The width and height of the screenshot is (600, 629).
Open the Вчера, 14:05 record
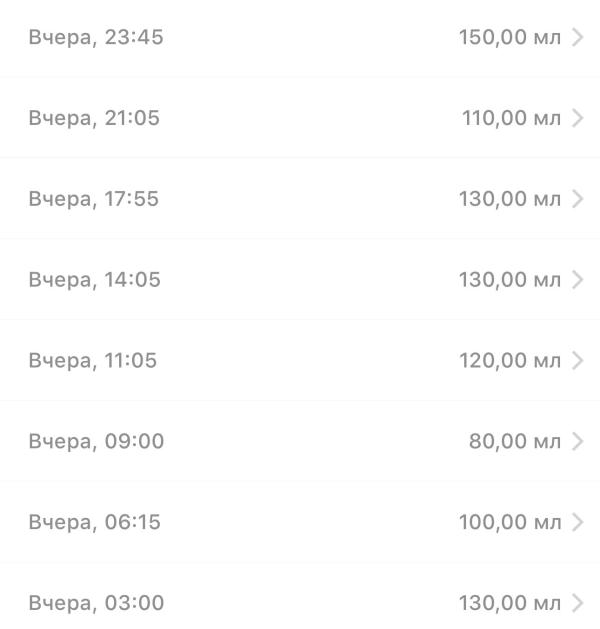point(94,280)
